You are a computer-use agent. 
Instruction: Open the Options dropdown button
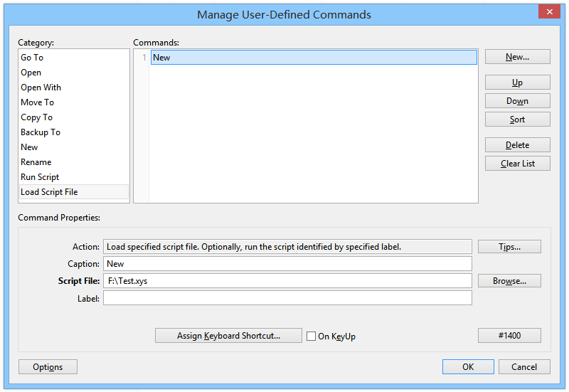[48, 367]
